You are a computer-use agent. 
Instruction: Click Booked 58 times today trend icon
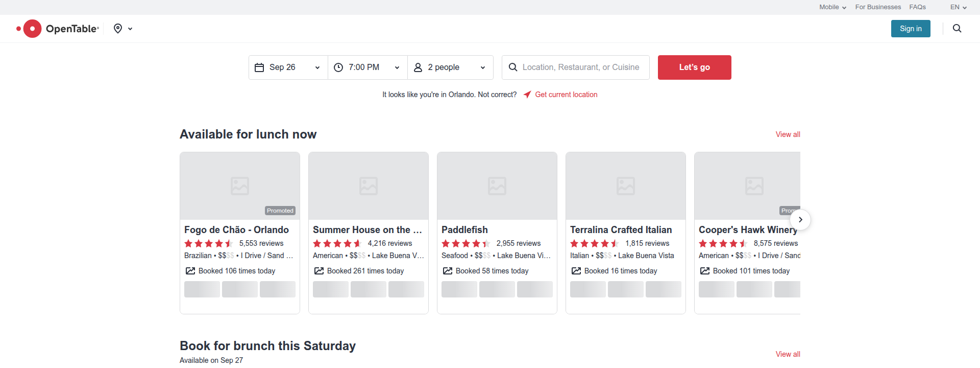tap(448, 271)
